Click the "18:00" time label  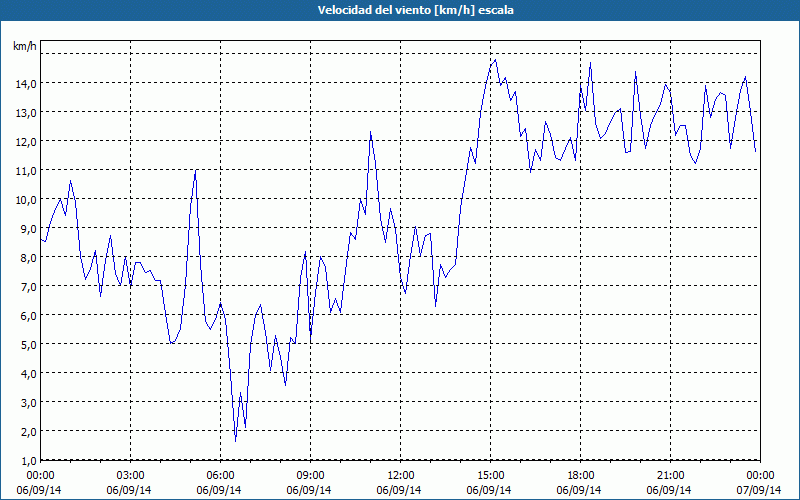click(581, 476)
